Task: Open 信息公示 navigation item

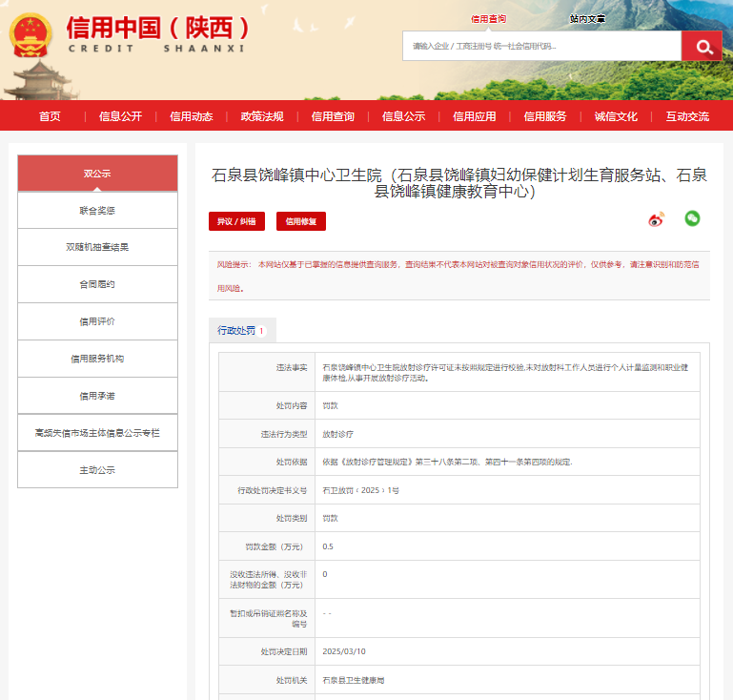Action: [403, 116]
